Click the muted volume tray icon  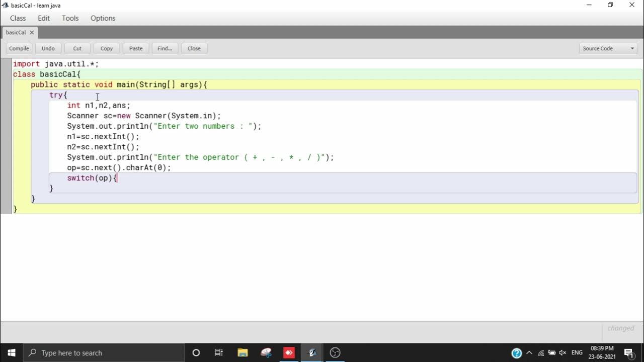563,353
